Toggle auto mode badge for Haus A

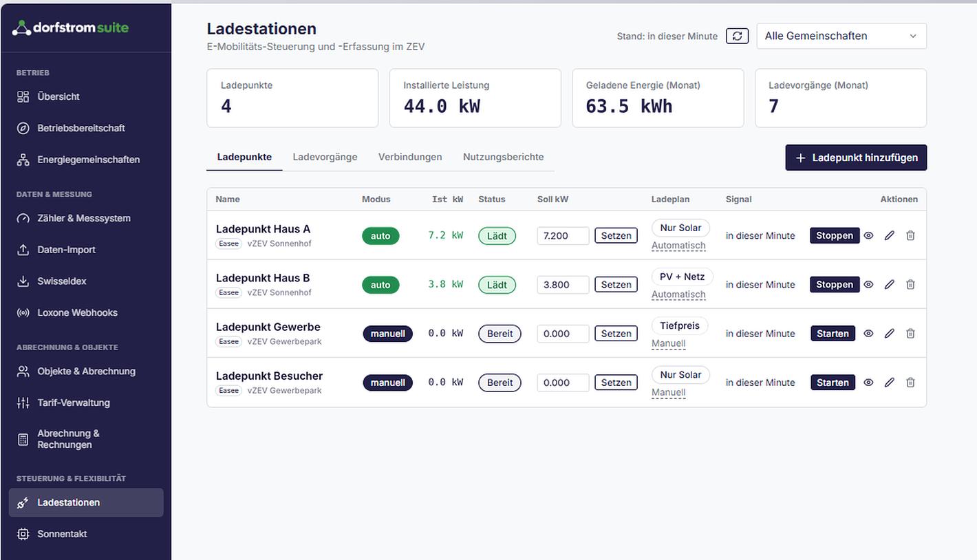380,236
